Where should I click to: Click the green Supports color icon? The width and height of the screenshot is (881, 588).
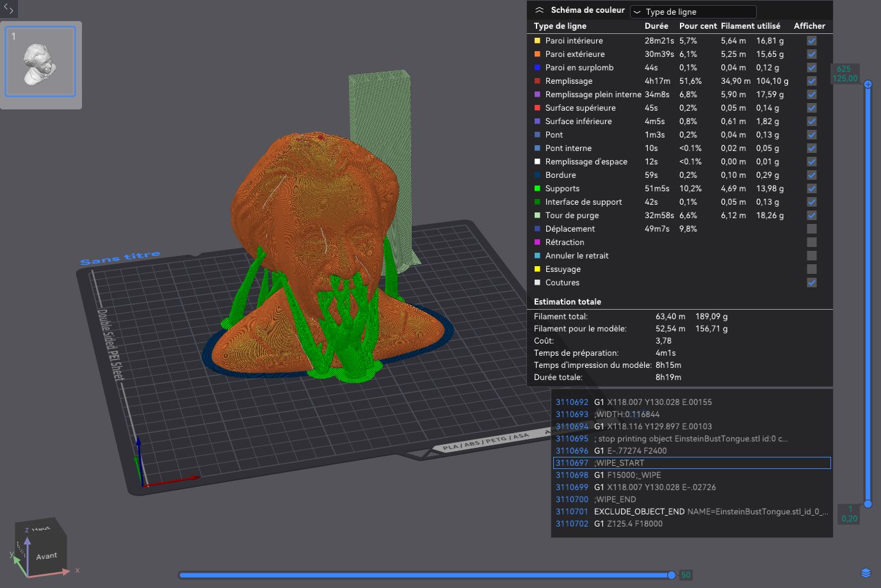tap(537, 189)
